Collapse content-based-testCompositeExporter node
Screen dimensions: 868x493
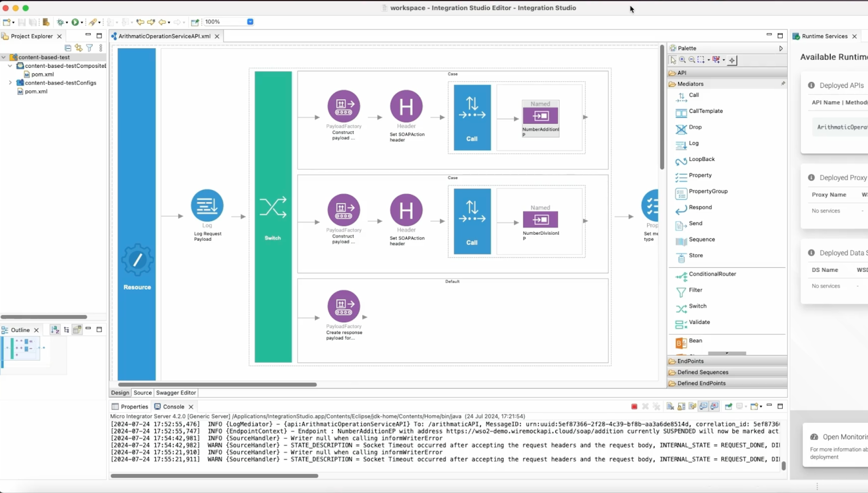pyautogui.click(x=10, y=66)
